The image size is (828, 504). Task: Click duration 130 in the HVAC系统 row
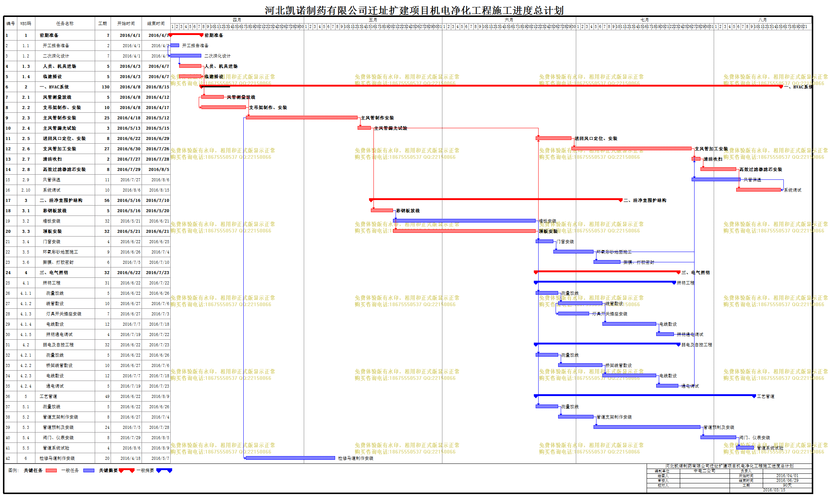tap(106, 87)
